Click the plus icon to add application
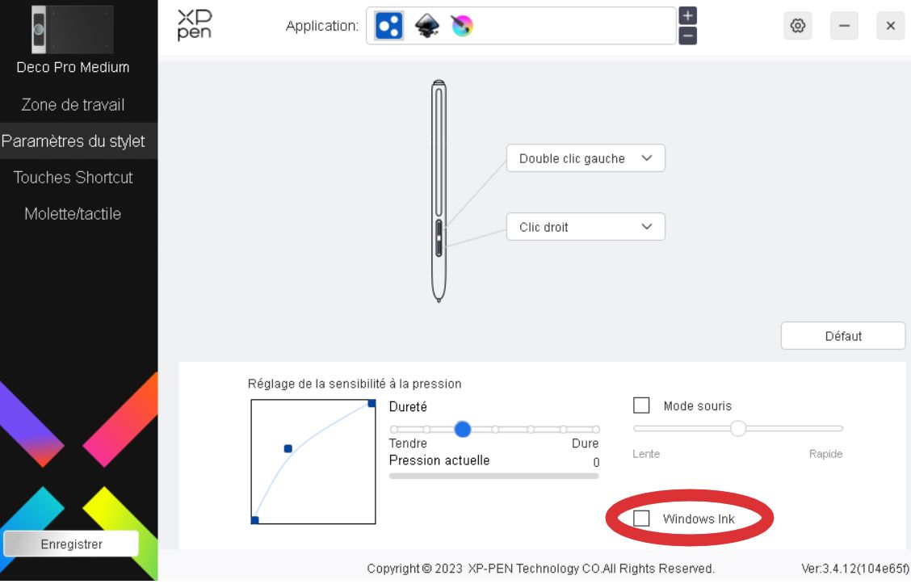Viewport: 911px width, 588px height. (x=687, y=16)
